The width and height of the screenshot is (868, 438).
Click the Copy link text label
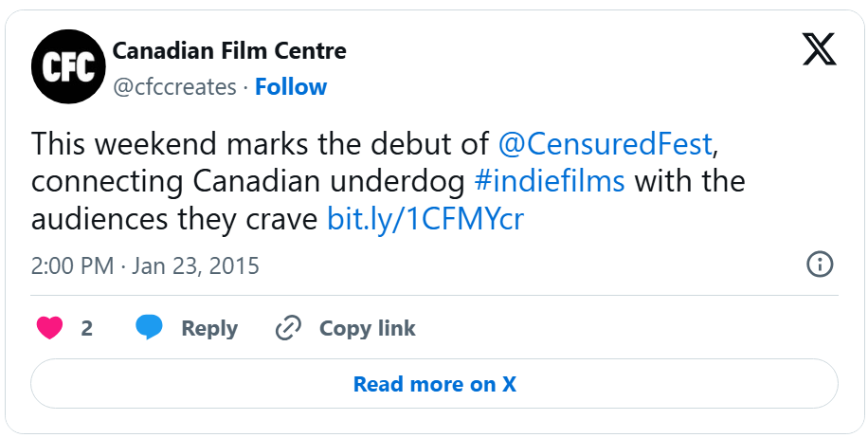[x=367, y=328]
